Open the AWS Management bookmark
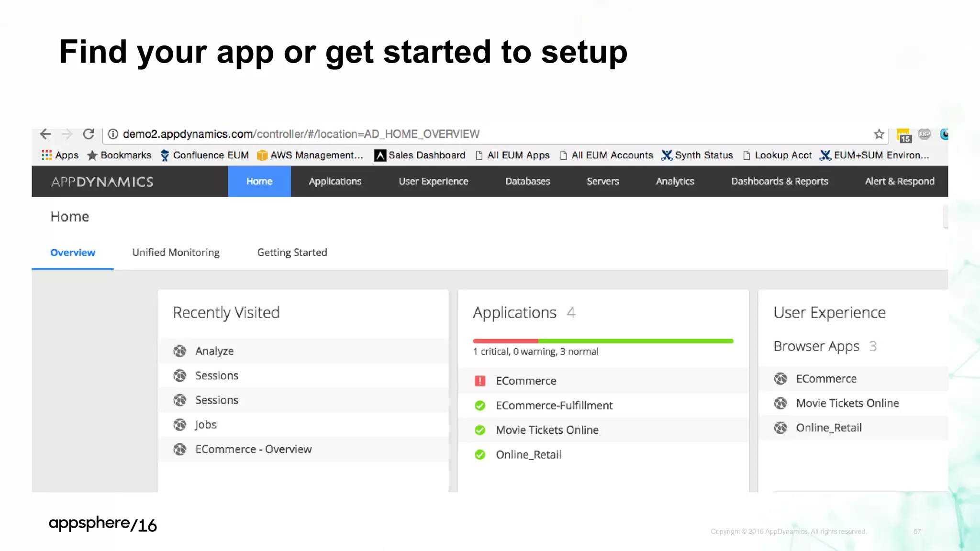Viewport: 980px width, 551px height. click(x=310, y=155)
